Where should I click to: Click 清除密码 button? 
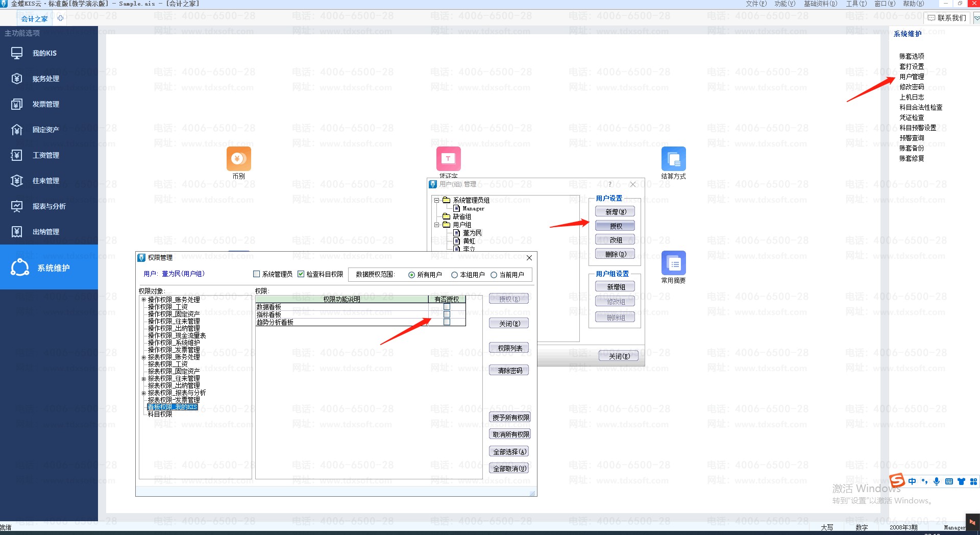click(x=509, y=371)
